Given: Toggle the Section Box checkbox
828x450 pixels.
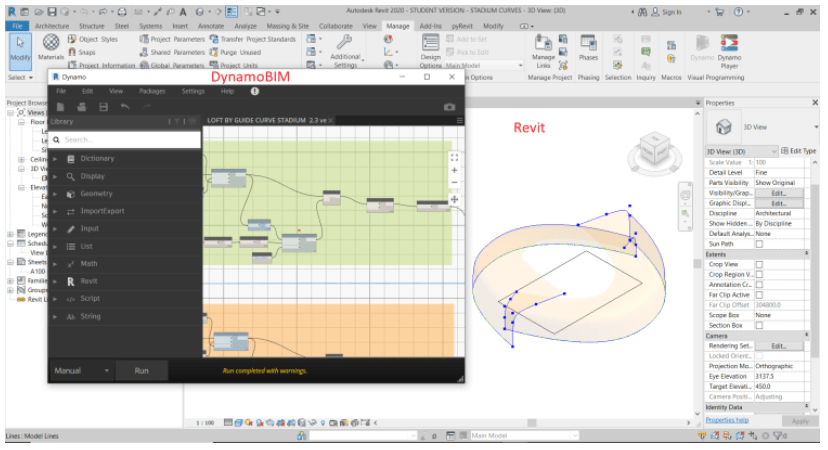Looking at the screenshot, I should coord(759,325).
